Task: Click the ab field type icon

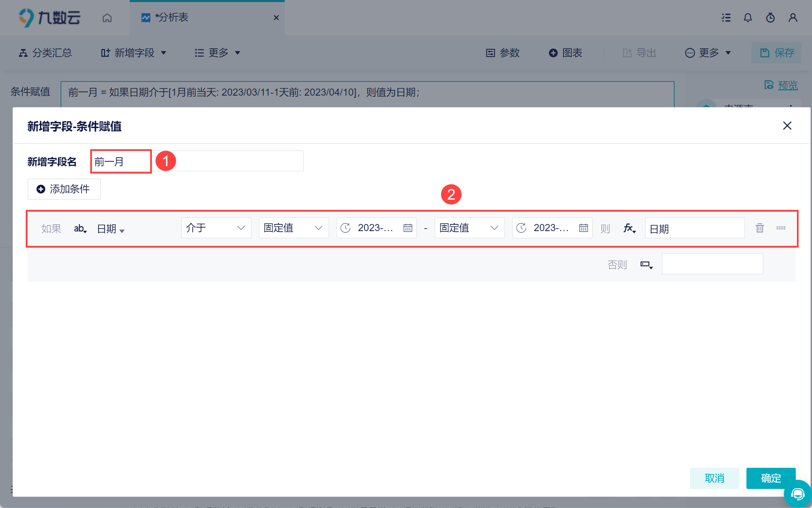Action: [80, 229]
